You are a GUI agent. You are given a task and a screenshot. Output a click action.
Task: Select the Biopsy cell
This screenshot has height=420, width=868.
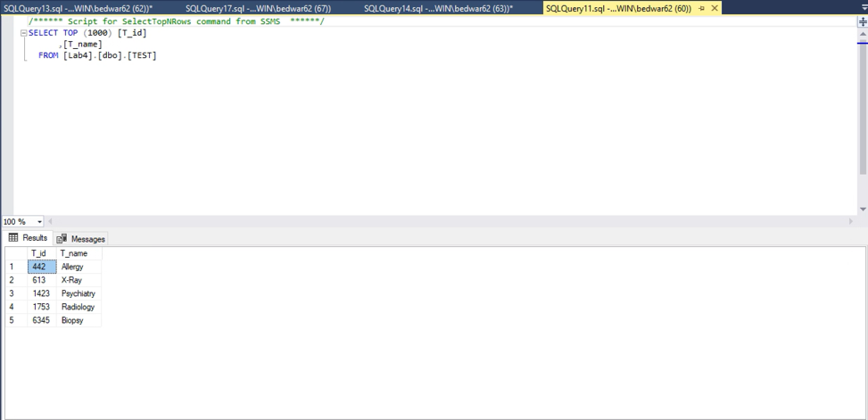coord(79,320)
